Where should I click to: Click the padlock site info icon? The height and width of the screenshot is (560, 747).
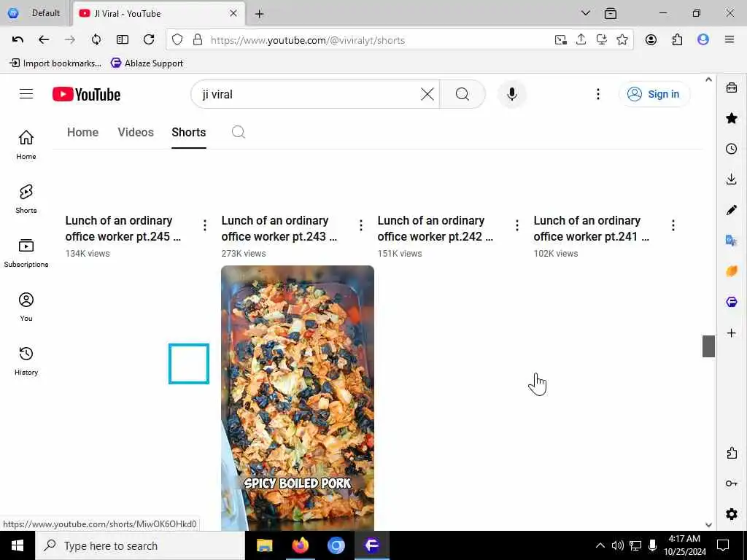[x=197, y=40]
